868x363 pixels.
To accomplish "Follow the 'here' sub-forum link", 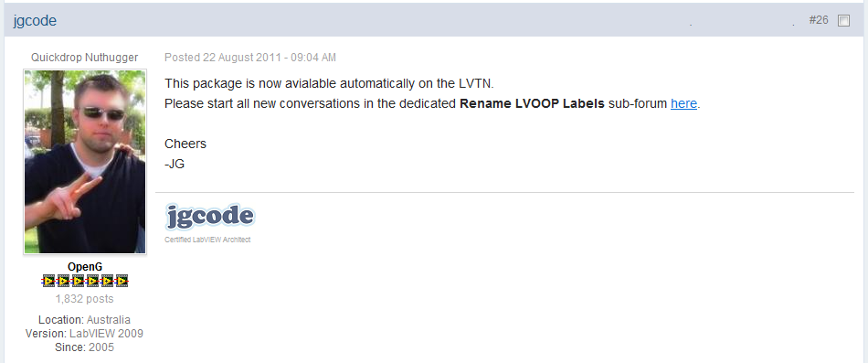I will pos(683,103).
